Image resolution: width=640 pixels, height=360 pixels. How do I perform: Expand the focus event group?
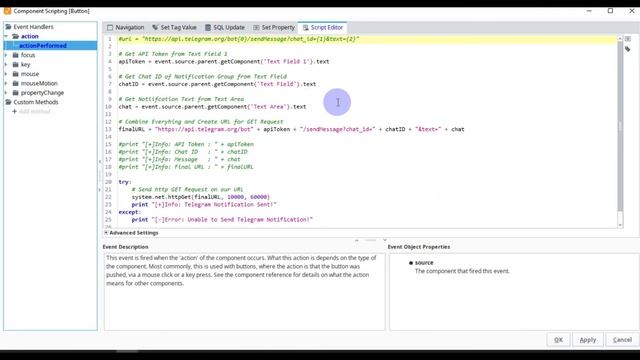[x=6, y=55]
